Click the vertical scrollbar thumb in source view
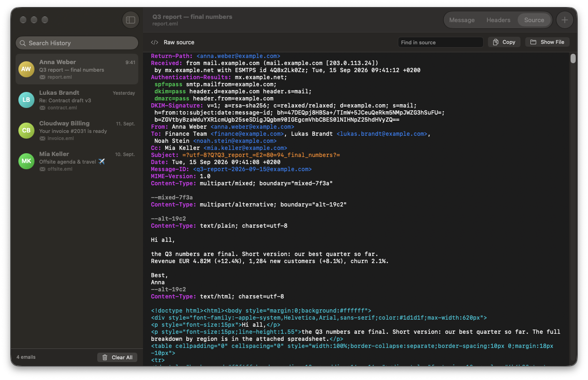The height and width of the screenshot is (380, 588). pyautogui.click(x=573, y=58)
